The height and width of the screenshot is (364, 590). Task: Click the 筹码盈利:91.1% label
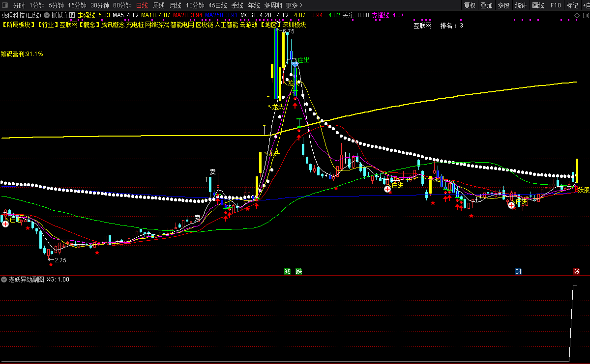[22, 54]
